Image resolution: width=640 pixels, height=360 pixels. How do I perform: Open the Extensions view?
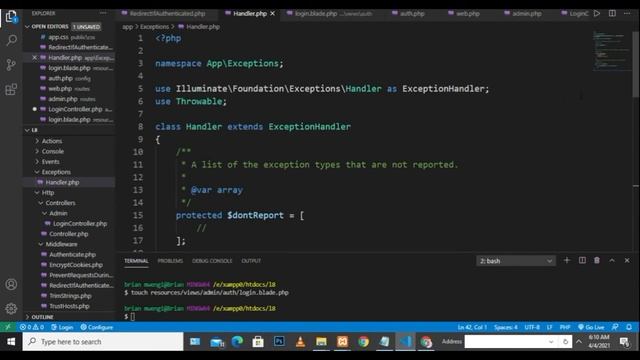11,89
